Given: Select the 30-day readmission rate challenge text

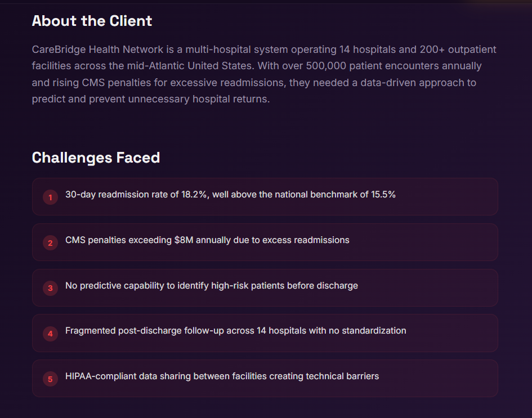Looking at the screenshot, I should coord(230,195).
